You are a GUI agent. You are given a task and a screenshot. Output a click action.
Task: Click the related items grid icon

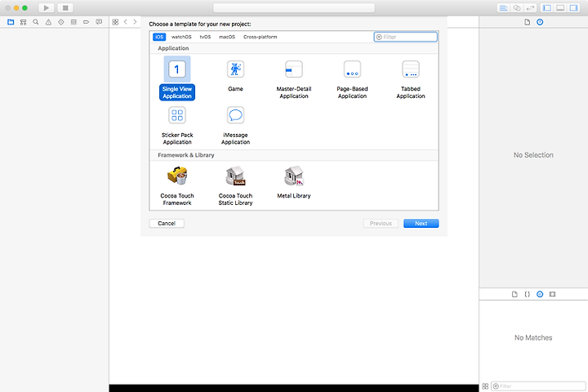115,22
